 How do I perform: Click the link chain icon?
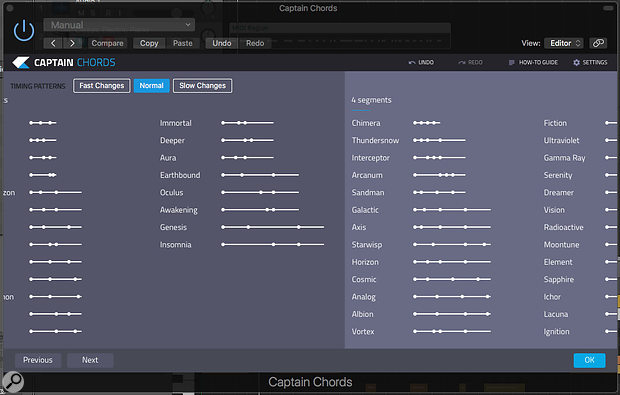click(x=598, y=43)
